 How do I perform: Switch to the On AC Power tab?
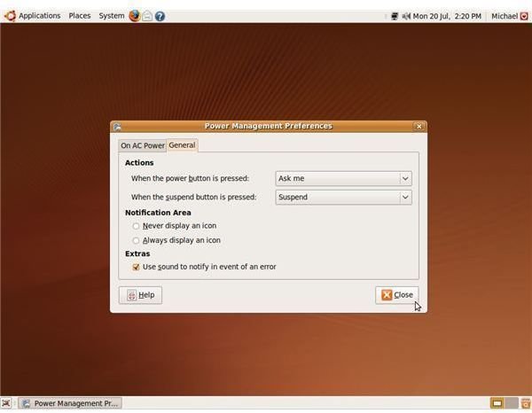pyautogui.click(x=143, y=145)
